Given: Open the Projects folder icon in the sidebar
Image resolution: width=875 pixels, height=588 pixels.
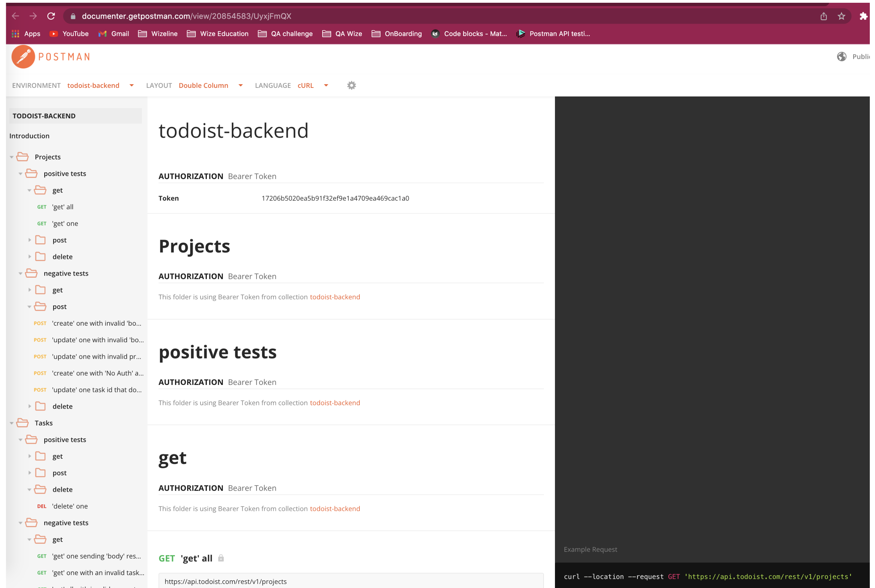Looking at the screenshot, I should click(22, 157).
